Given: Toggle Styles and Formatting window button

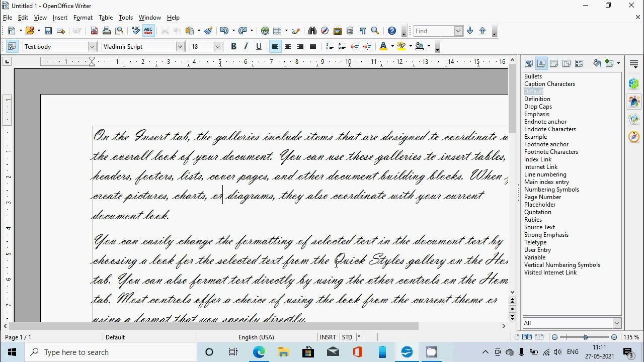Looking at the screenshot, I should (x=12, y=46).
